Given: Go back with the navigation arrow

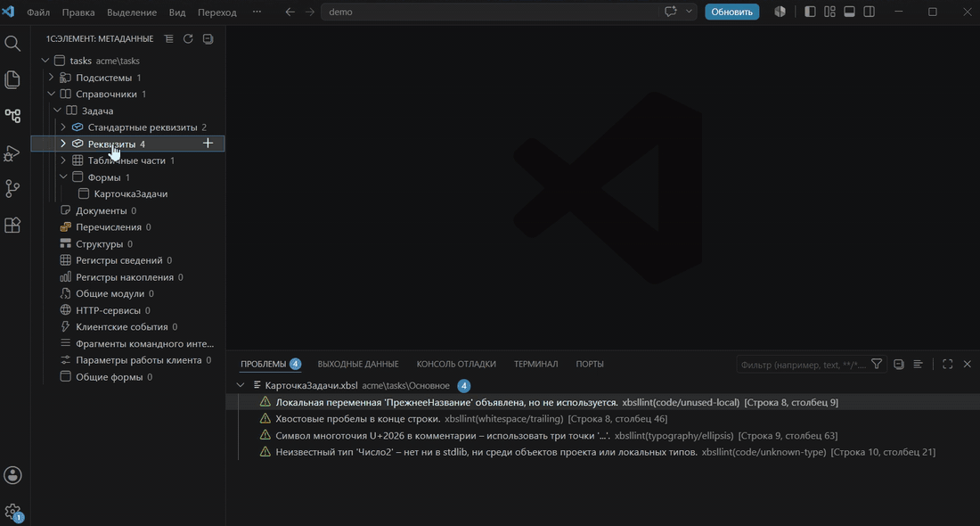Looking at the screenshot, I should pyautogui.click(x=290, y=12).
